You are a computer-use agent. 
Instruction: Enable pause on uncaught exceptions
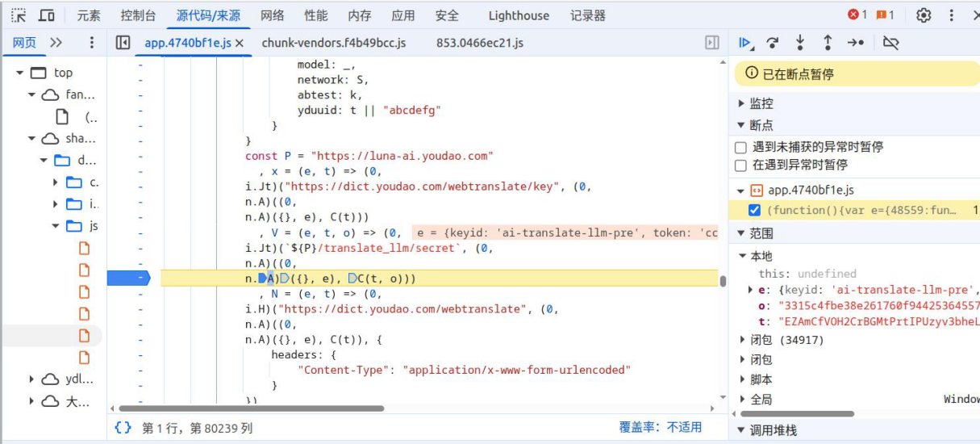click(740, 148)
